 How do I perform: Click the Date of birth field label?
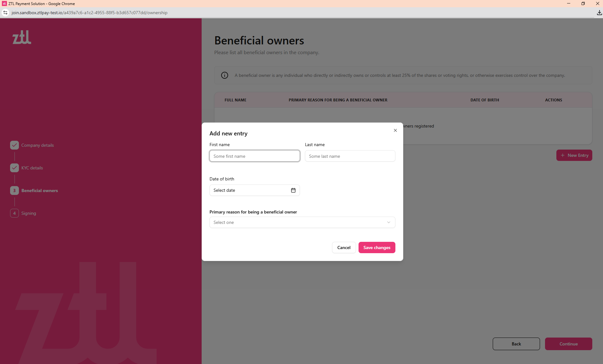point(222,179)
